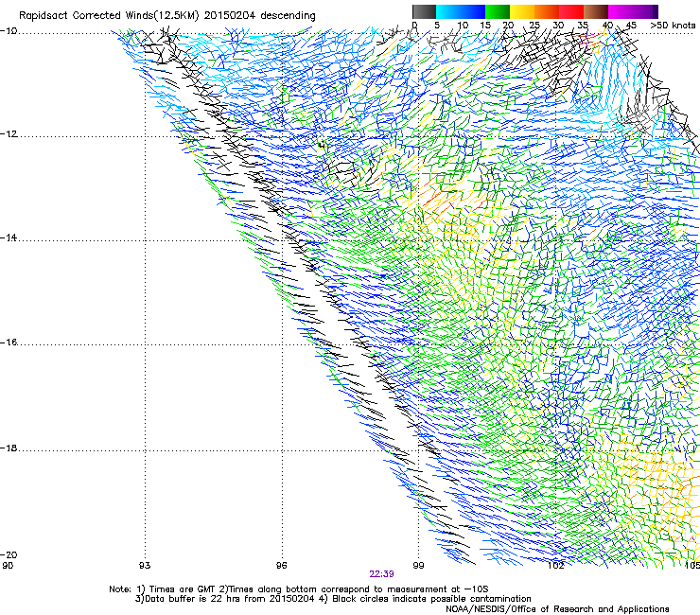Click the 'Times are GMT' note line
The image size is (700, 615).
point(298,589)
